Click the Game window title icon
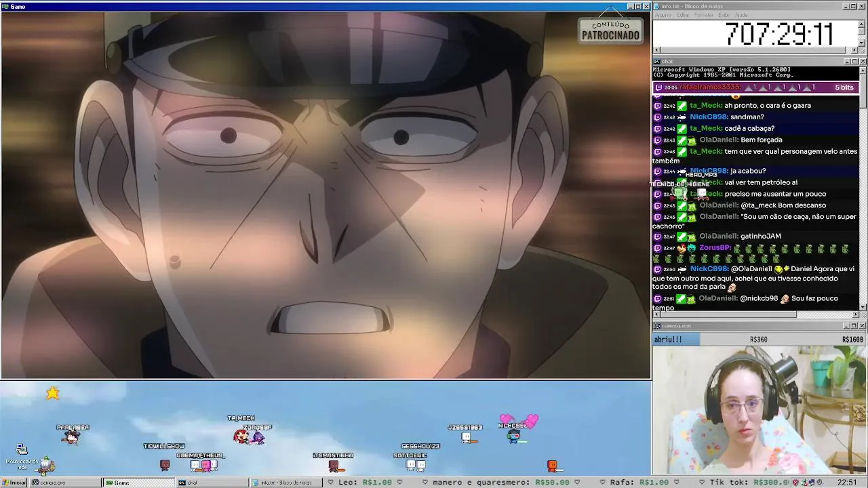 (x=5, y=6)
